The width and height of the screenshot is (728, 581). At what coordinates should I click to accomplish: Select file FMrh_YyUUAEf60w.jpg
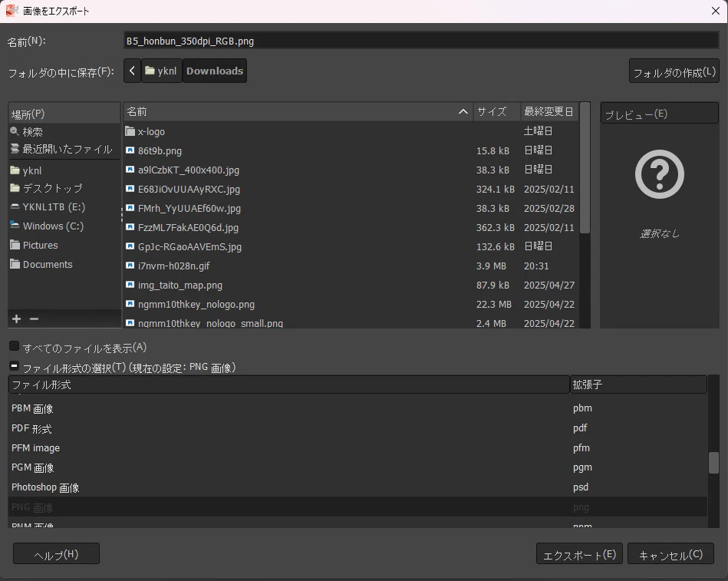[x=351, y=208]
